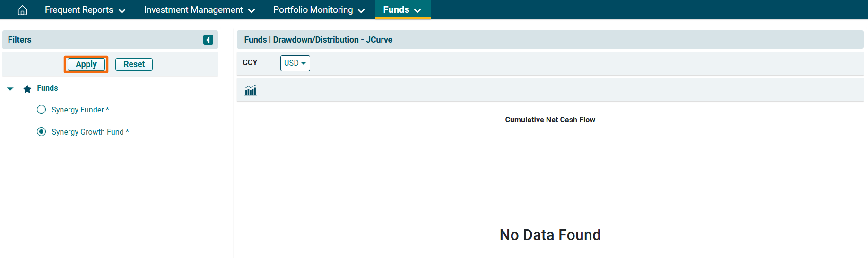Click the Funds breadcrumb in report header
This screenshot has height=258, width=868.
[x=255, y=40]
